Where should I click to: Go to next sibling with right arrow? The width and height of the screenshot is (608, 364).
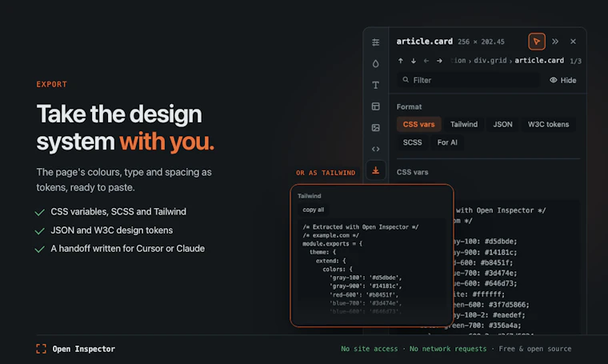click(439, 61)
